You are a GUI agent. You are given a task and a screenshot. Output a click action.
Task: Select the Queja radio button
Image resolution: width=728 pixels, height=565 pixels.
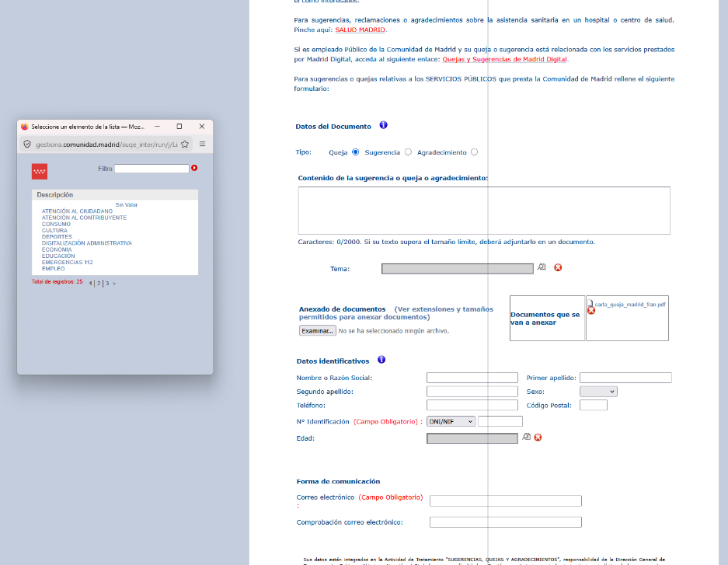pos(355,152)
